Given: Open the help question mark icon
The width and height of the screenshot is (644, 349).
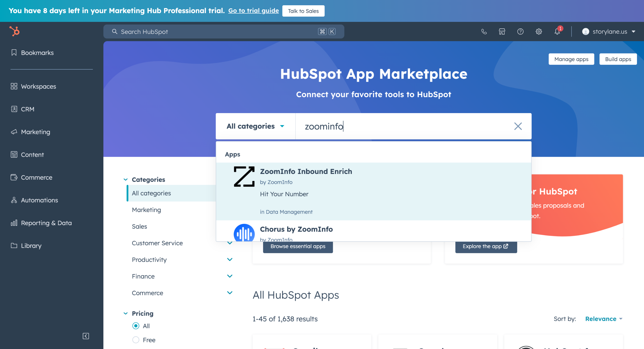Looking at the screenshot, I should coord(520,32).
